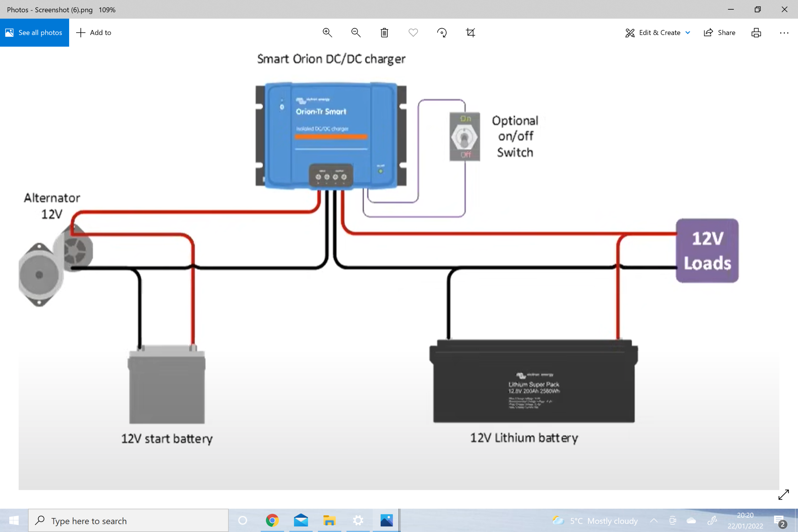
Task: Open the Mail app from taskbar
Action: pyautogui.click(x=301, y=520)
